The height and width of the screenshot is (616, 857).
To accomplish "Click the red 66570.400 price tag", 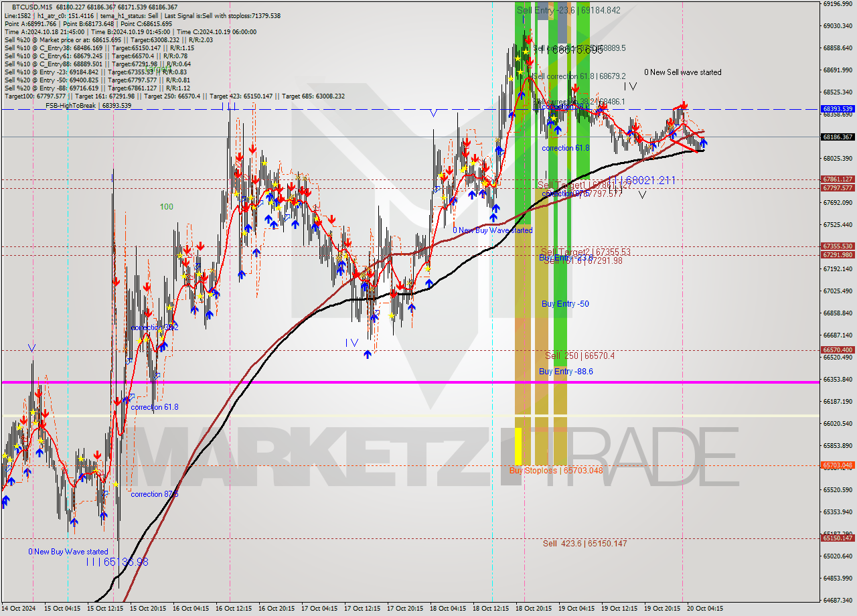I will 837,350.
